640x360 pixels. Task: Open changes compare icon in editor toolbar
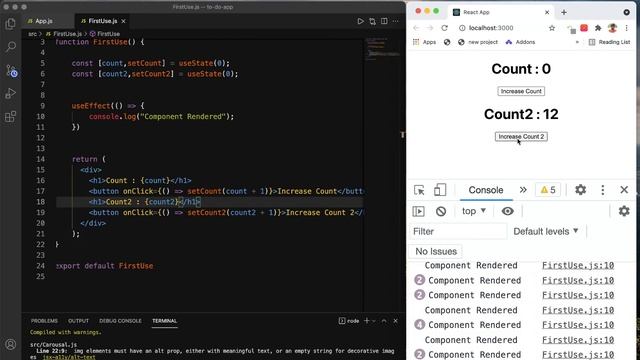coord(372,21)
